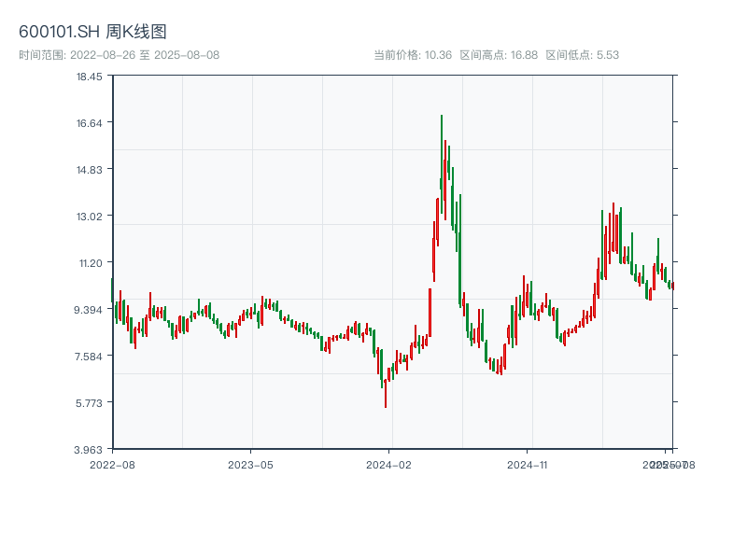Click y-axis label 3.963
747x560 pixels.
tap(88, 450)
